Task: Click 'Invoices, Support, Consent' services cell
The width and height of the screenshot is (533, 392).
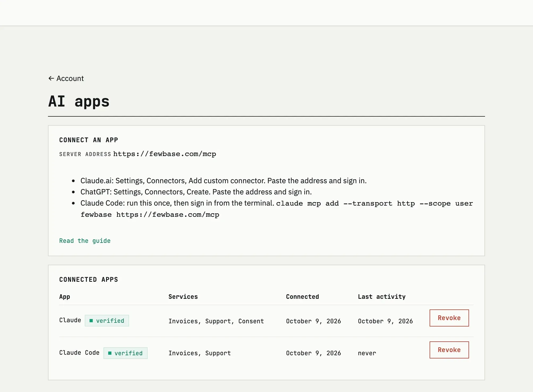Action: point(216,321)
